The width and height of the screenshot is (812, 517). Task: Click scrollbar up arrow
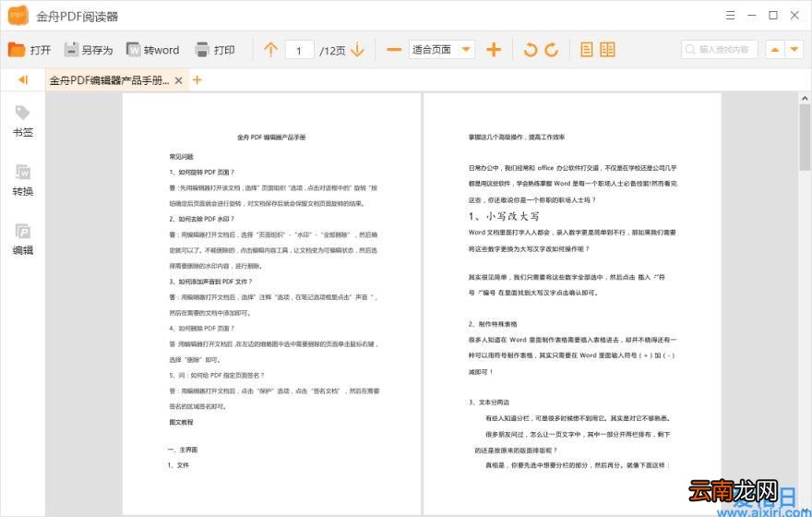(x=805, y=98)
